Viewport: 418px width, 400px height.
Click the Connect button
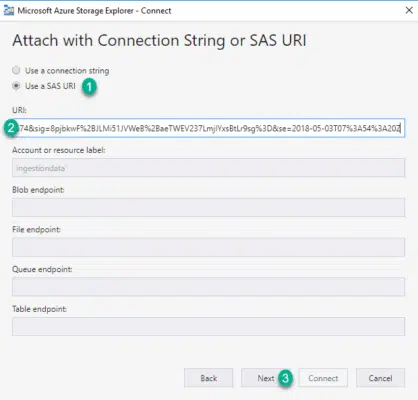pos(323,378)
